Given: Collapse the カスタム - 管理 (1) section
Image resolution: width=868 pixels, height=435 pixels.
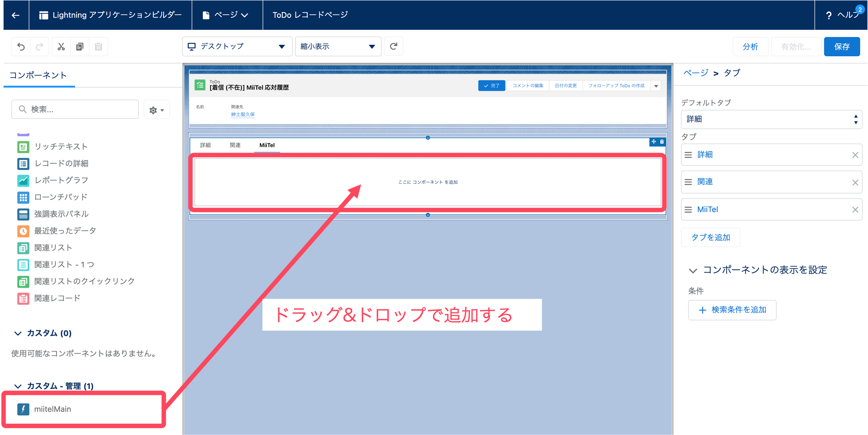Looking at the screenshot, I should click(x=18, y=386).
